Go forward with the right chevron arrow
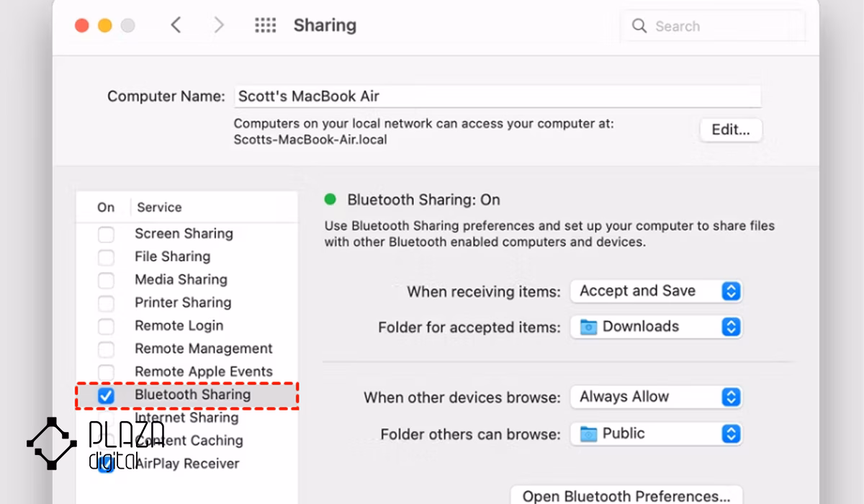 click(x=219, y=26)
